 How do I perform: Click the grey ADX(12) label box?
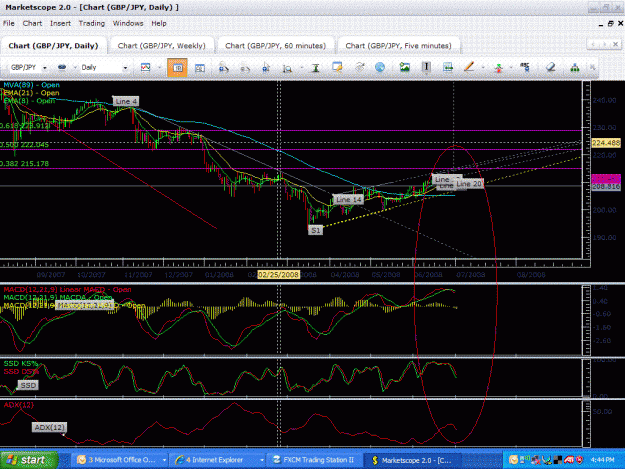pos(49,427)
